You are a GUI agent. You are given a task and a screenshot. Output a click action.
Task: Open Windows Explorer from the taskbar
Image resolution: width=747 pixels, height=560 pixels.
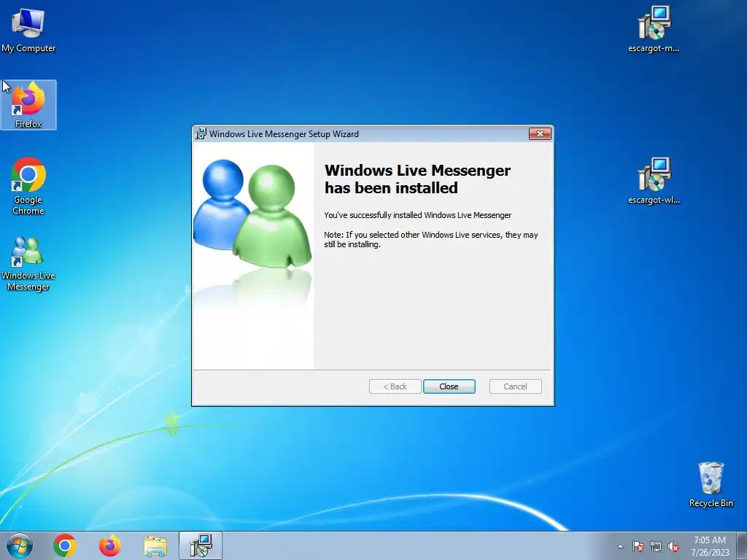coord(155,546)
